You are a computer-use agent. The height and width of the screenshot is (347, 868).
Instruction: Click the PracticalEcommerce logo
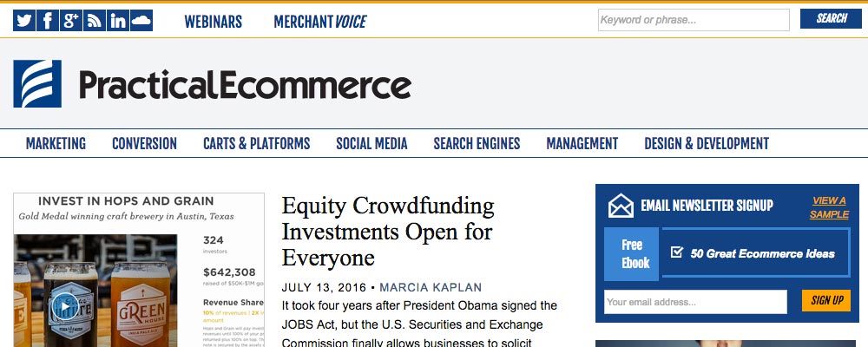pyautogui.click(x=213, y=85)
